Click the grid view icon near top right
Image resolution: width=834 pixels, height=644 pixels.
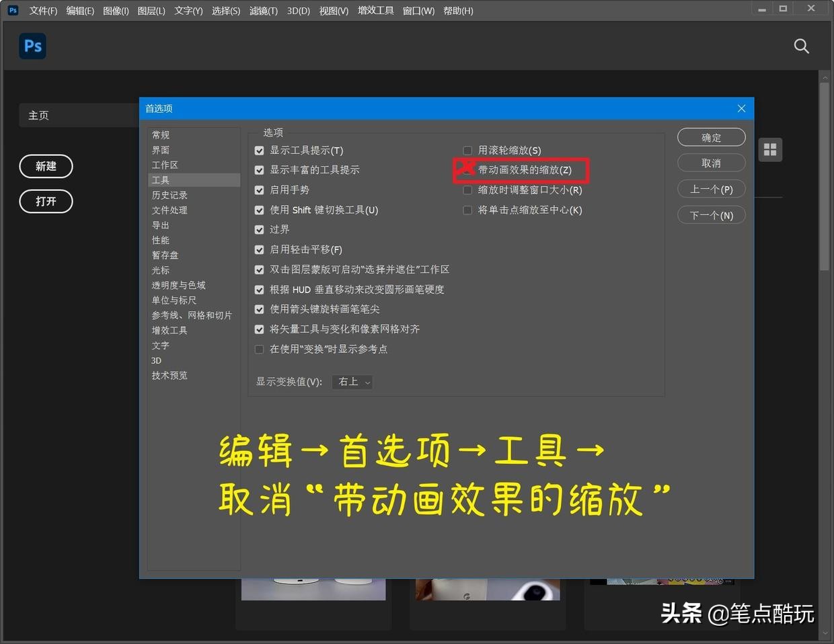[x=769, y=149]
